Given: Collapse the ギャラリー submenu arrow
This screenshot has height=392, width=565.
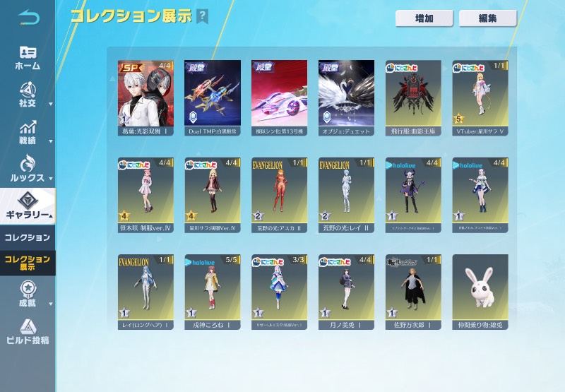Looking at the screenshot, I should point(51,216).
